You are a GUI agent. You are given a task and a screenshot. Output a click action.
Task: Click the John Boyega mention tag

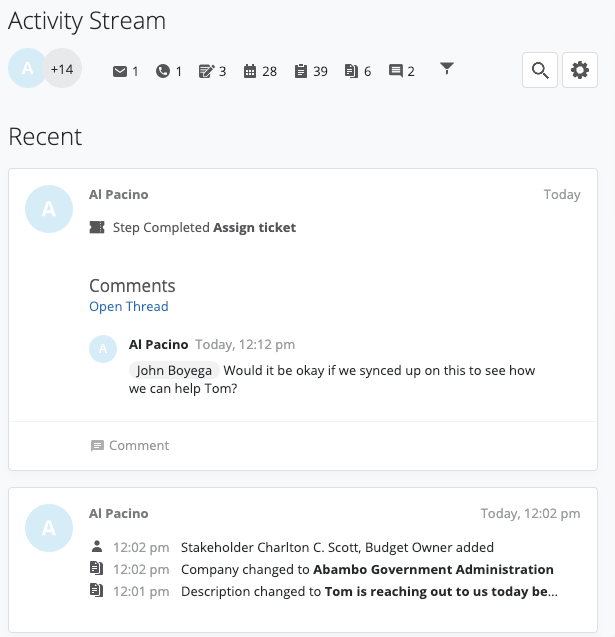(174, 370)
